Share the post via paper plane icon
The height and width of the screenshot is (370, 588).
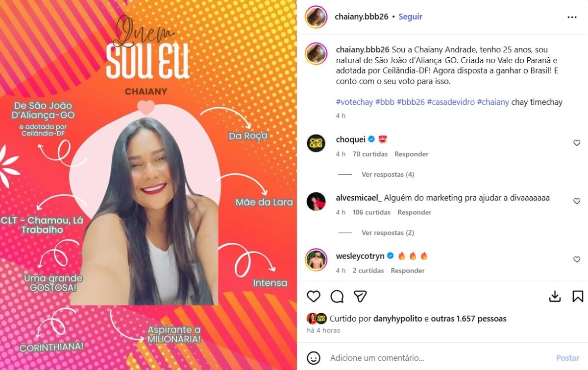361,296
